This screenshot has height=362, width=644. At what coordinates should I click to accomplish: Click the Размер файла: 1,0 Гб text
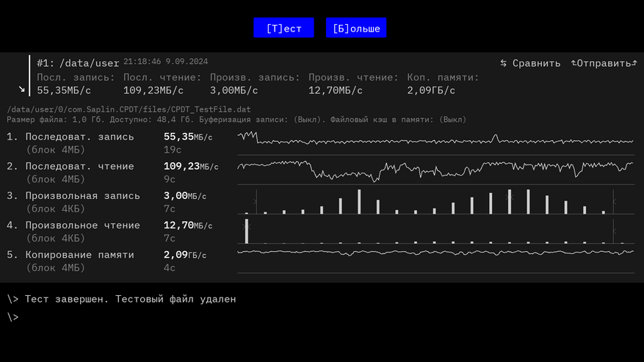pos(56,120)
